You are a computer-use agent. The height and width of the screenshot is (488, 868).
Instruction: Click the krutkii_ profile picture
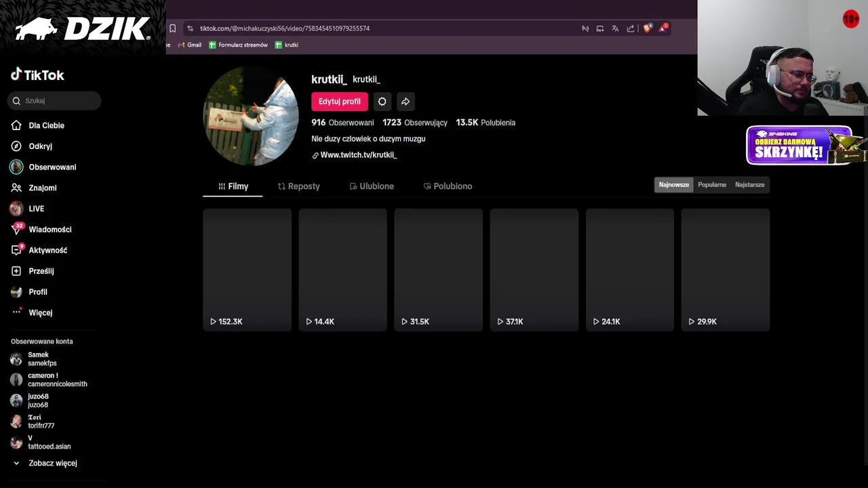click(x=251, y=116)
